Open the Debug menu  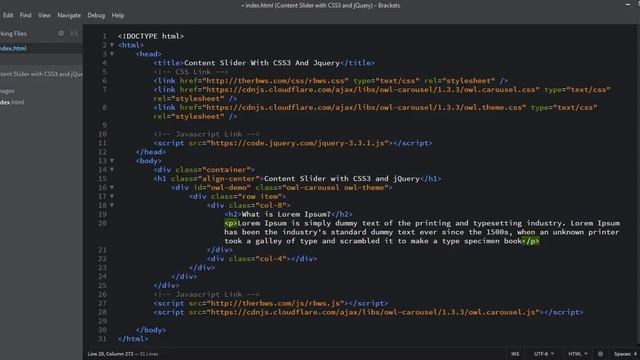96,15
